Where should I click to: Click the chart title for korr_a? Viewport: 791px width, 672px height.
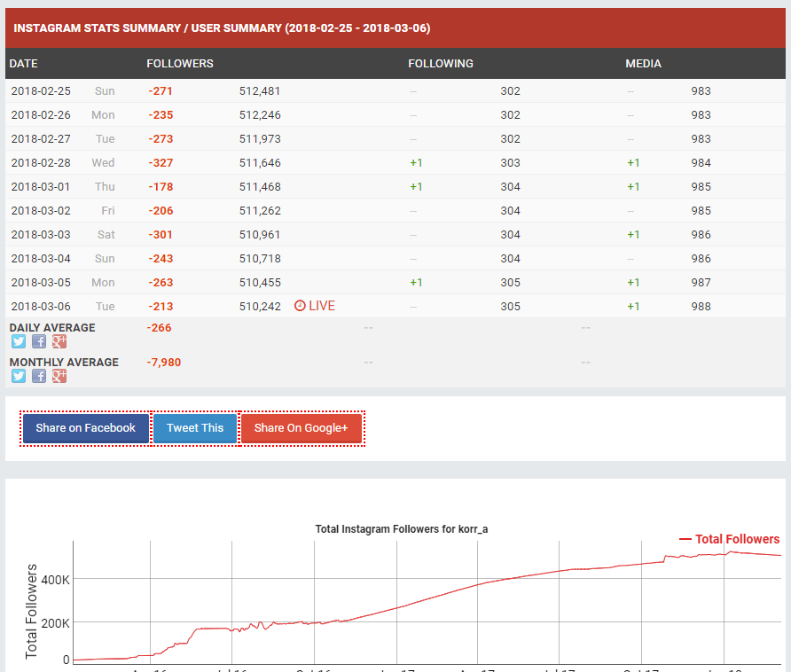click(x=402, y=529)
